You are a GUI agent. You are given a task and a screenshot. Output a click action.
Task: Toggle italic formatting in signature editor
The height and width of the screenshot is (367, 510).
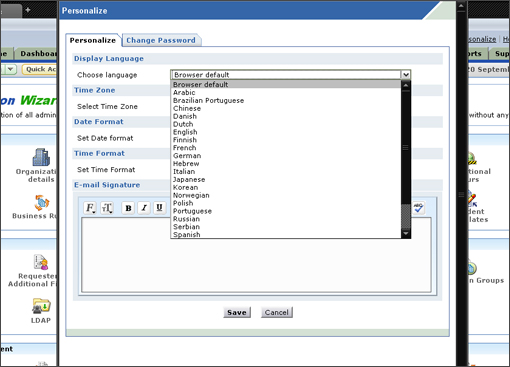click(x=144, y=208)
